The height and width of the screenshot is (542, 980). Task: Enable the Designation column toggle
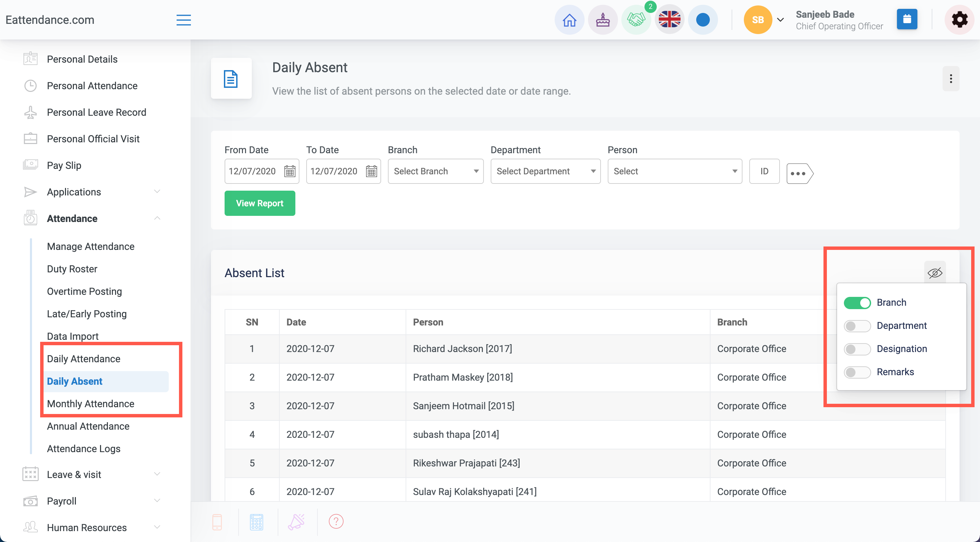coord(857,349)
